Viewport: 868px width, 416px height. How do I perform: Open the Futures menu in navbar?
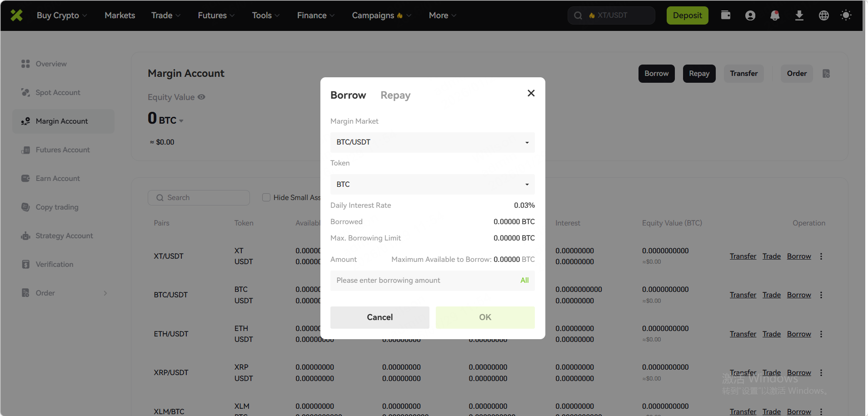coord(216,15)
